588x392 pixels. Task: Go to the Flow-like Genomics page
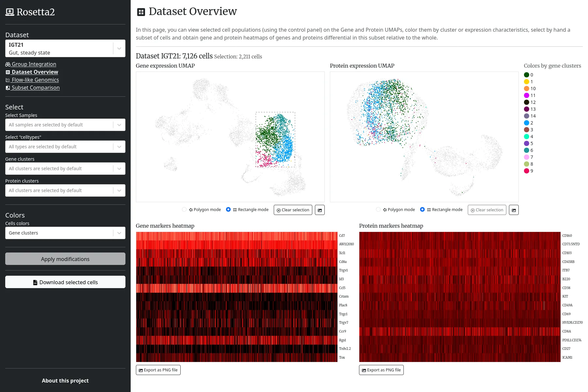[35, 80]
